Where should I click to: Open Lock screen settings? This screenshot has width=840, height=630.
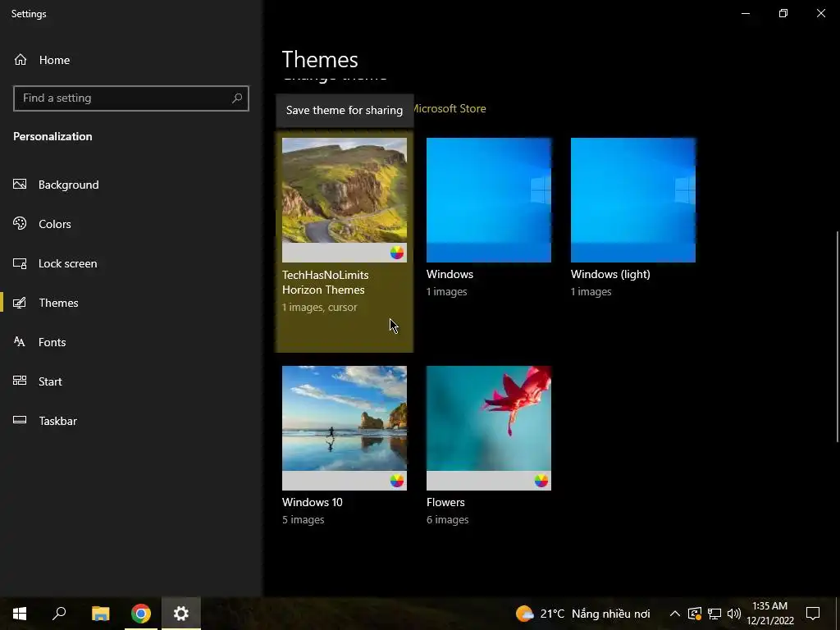[67, 263]
